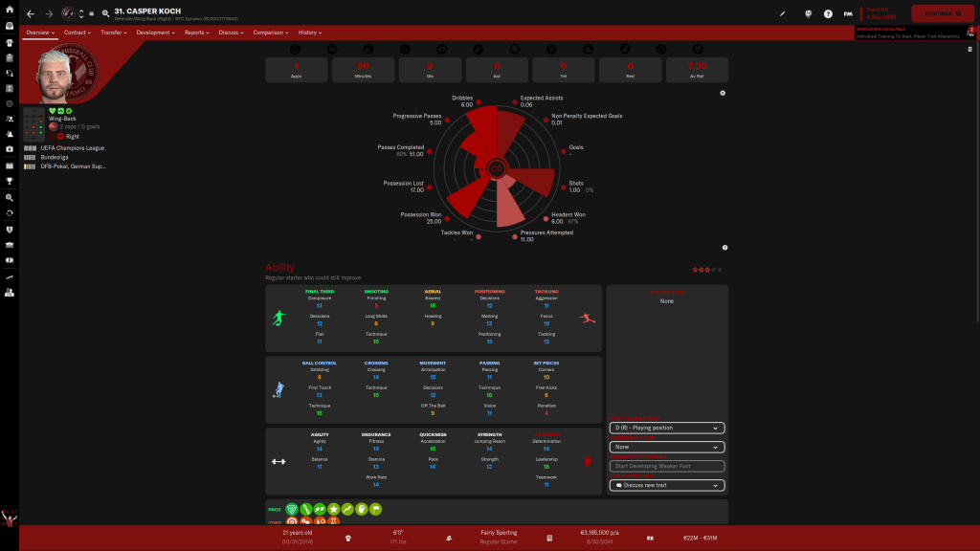Open the 'Discuss new trait' dropdown
This screenshot has width=980, height=551.
667,485
